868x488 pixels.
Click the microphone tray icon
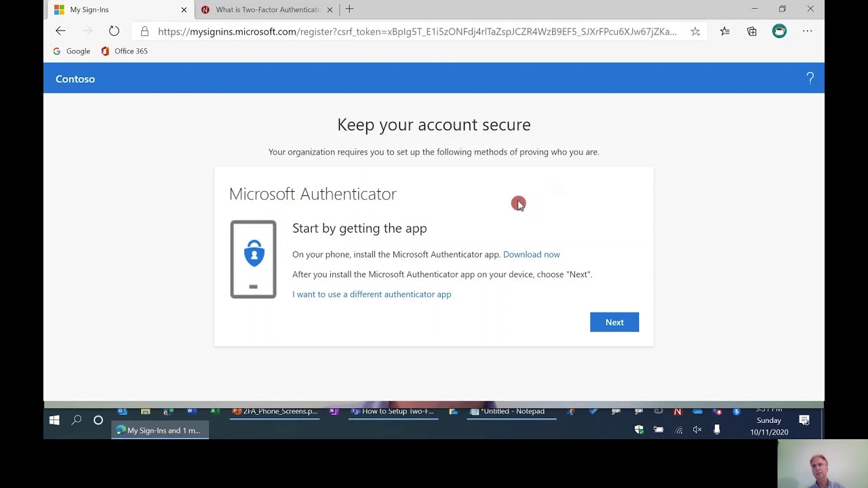[x=717, y=430]
